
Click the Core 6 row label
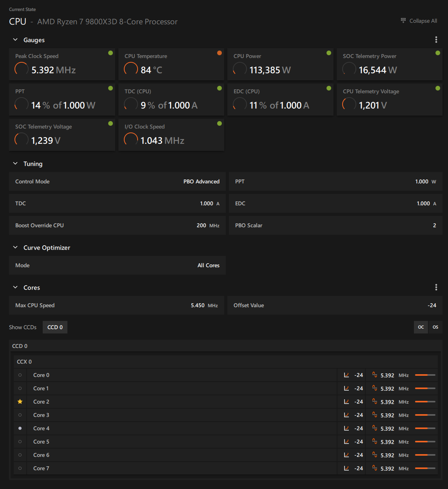(x=41, y=455)
